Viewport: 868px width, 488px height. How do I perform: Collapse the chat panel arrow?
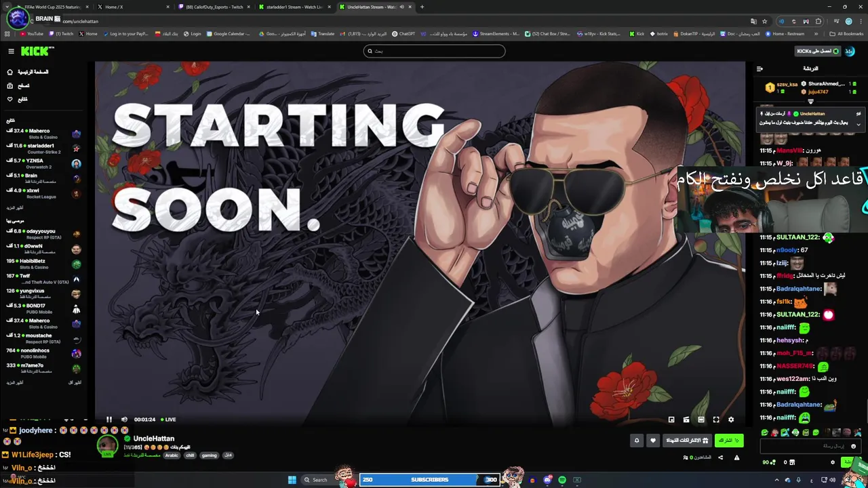(x=759, y=68)
